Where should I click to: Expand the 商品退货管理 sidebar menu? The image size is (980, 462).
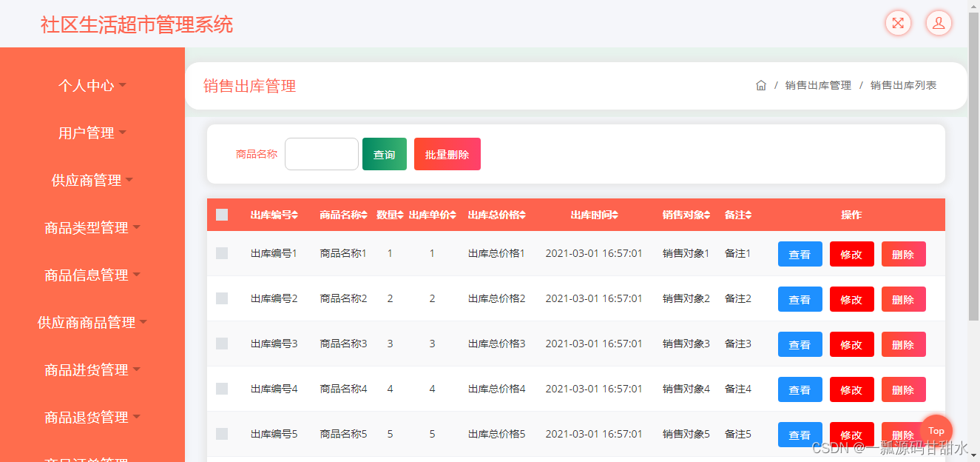click(92, 417)
